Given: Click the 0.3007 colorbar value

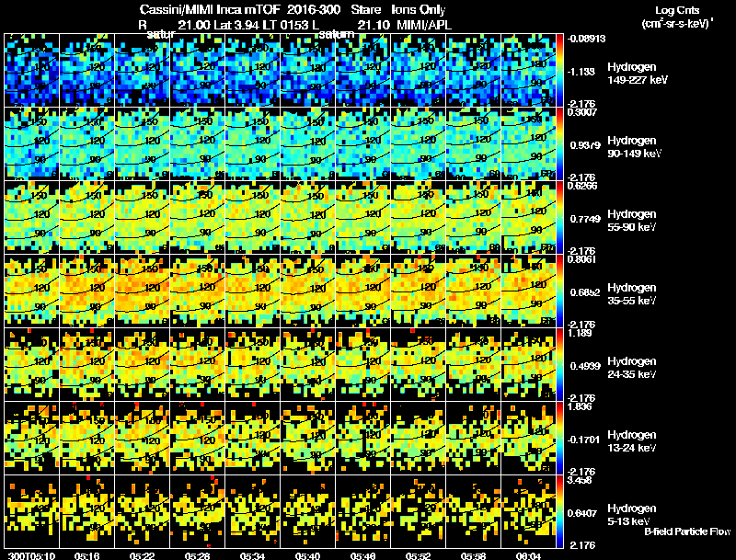Looking at the screenshot, I should tap(582, 111).
